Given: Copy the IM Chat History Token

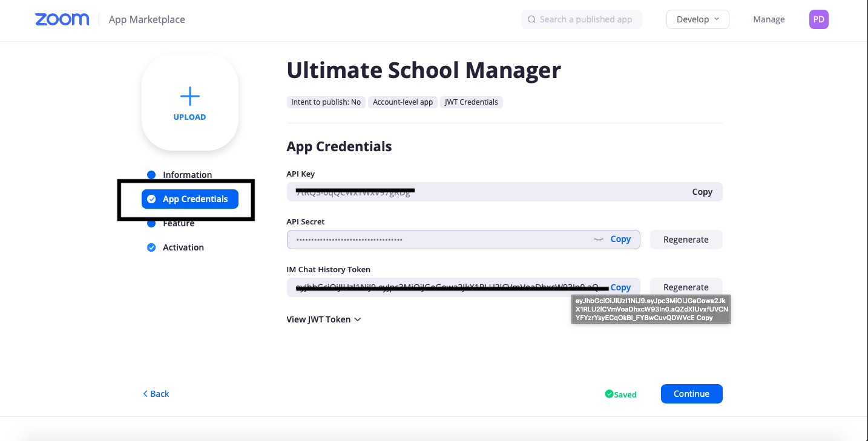Looking at the screenshot, I should coord(620,287).
